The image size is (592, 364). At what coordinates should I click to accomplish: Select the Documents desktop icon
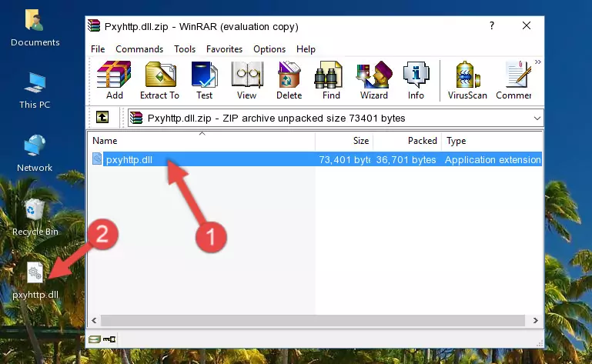click(35, 28)
